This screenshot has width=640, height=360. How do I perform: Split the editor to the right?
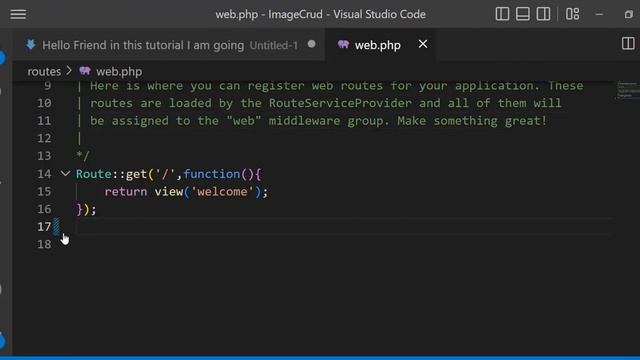[628, 44]
